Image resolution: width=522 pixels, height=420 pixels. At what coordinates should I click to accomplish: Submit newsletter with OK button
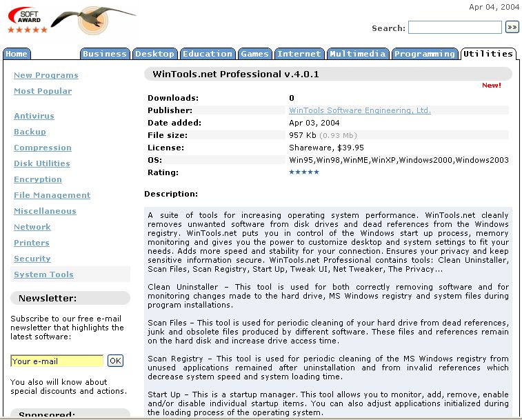(116, 361)
